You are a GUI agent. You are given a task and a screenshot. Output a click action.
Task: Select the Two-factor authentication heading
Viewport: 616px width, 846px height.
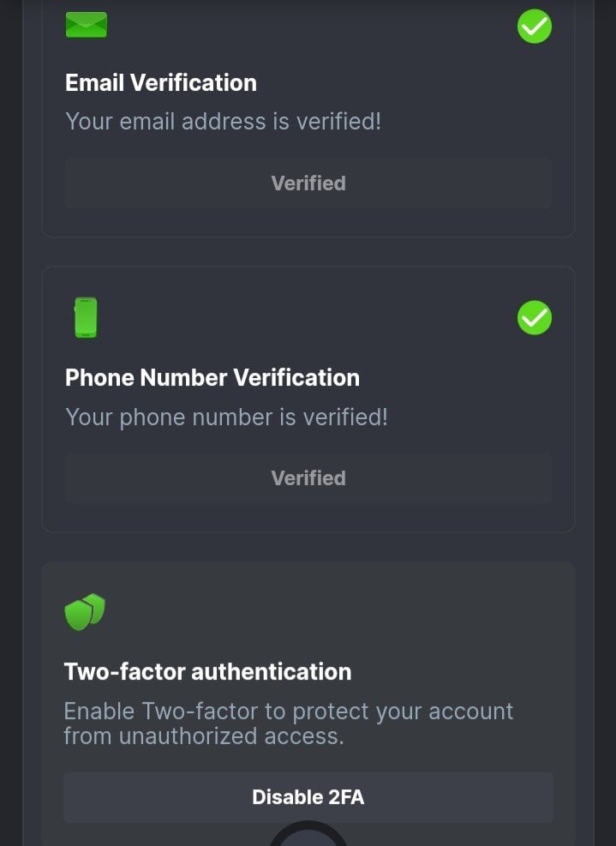(x=207, y=671)
